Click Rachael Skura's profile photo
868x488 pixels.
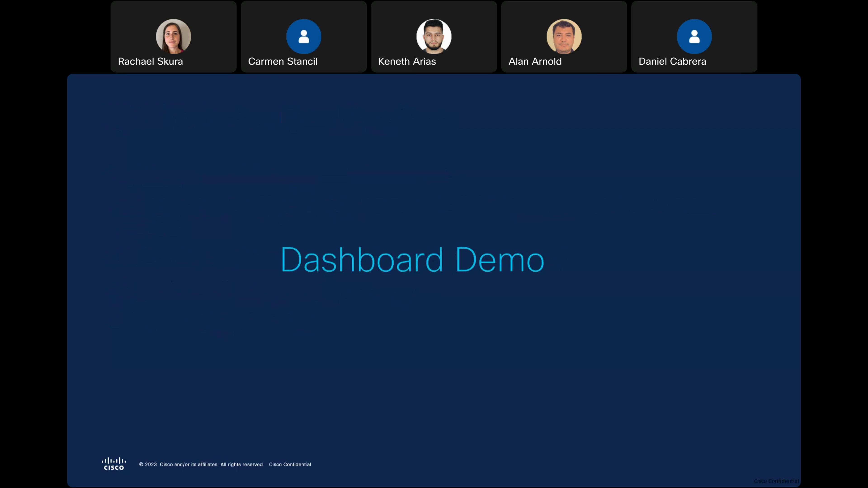click(174, 36)
